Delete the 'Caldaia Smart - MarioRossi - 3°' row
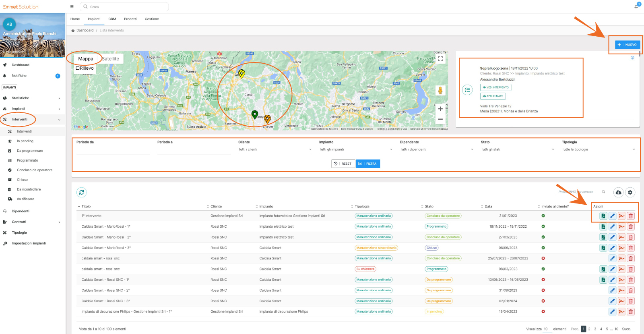Screen dimensions: 644x334 [631, 248]
